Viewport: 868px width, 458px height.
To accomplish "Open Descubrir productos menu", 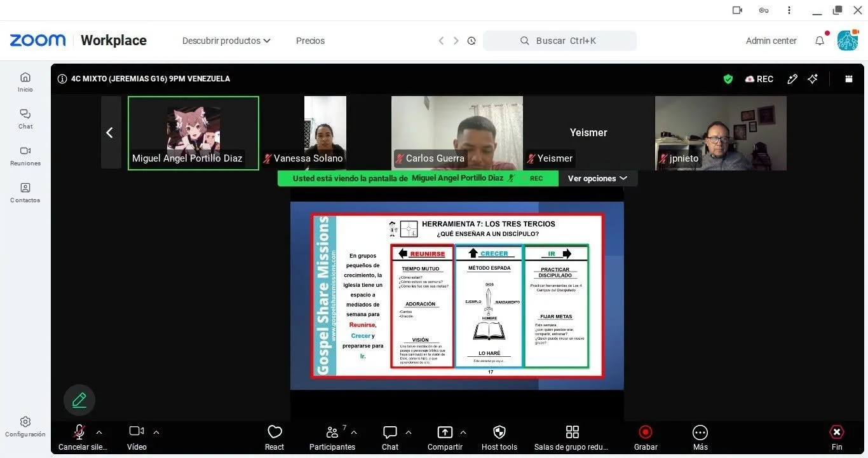I will [x=226, y=41].
